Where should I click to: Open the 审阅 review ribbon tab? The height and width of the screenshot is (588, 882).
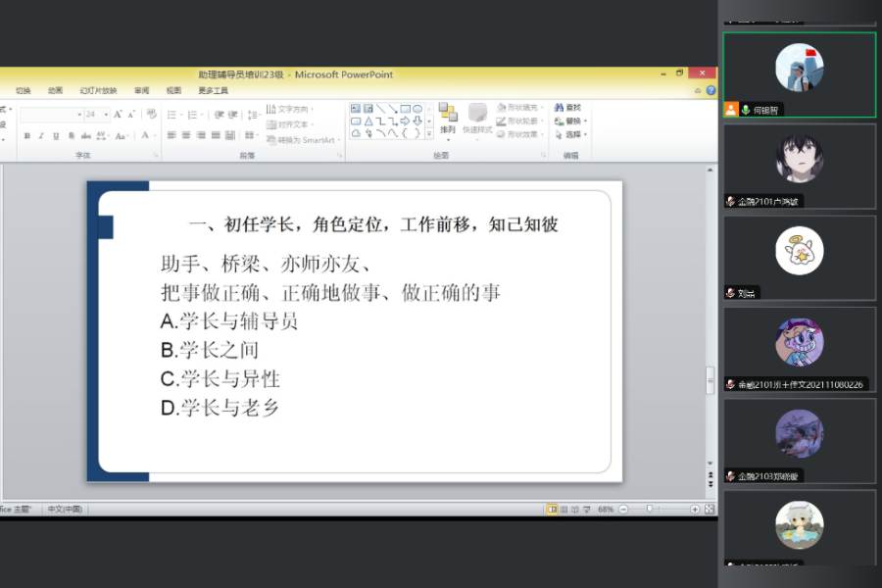142,90
